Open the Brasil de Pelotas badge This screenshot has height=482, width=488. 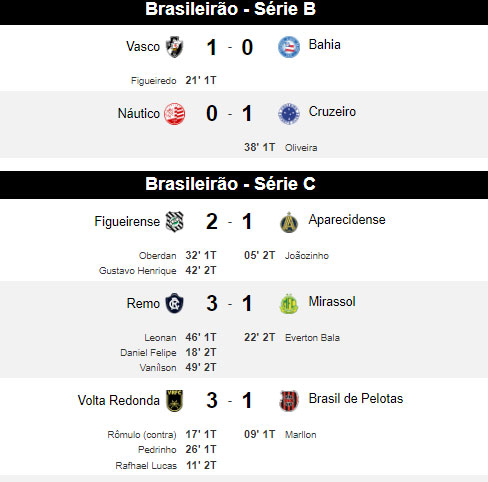tap(289, 401)
